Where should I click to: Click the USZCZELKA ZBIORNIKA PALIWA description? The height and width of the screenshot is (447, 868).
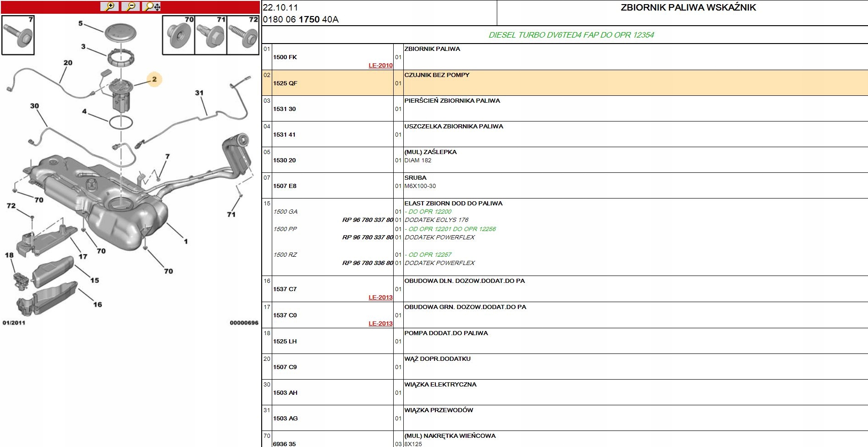[x=454, y=127]
